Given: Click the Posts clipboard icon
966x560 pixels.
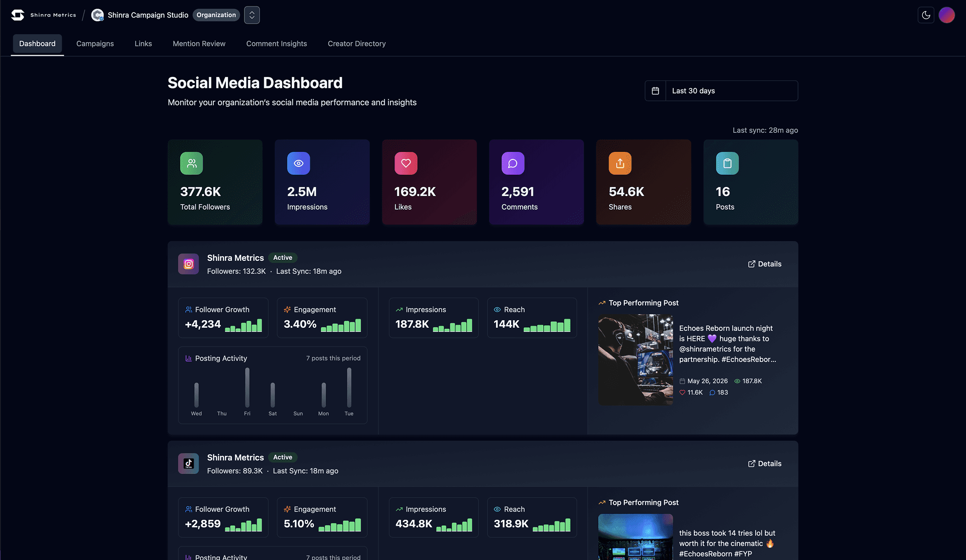Looking at the screenshot, I should [728, 163].
